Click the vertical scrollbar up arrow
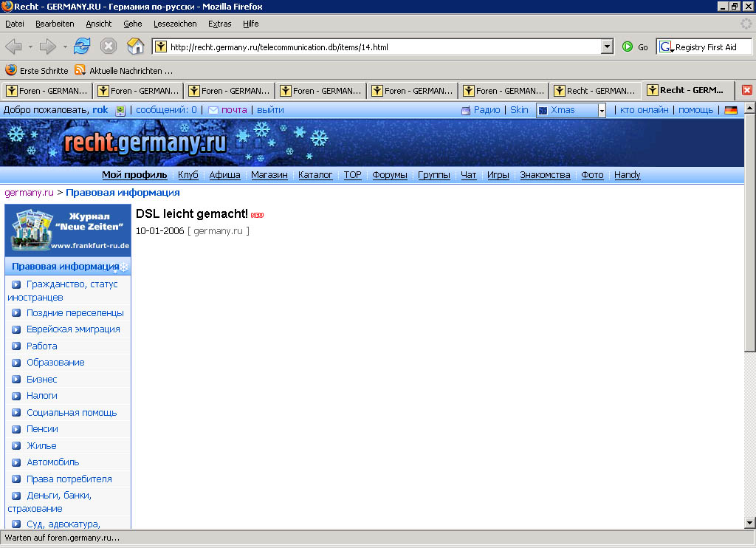 coord(749,109)
